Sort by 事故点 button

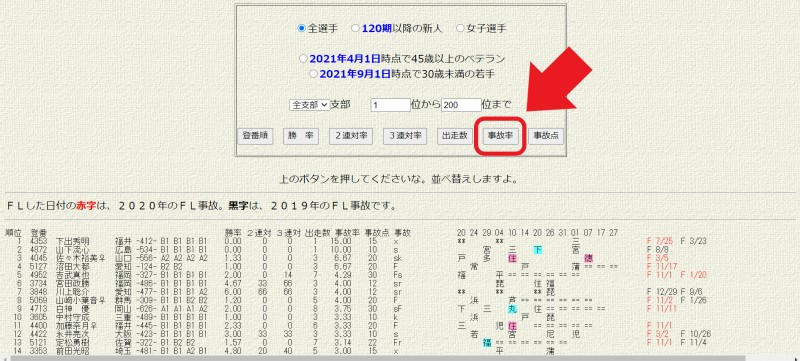546,136
